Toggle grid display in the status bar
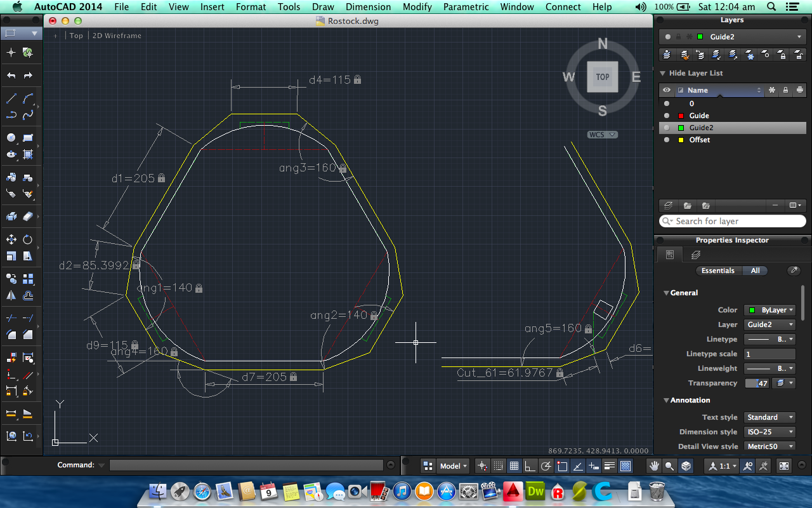Screen dimensions: 812x508 point(514,465)
